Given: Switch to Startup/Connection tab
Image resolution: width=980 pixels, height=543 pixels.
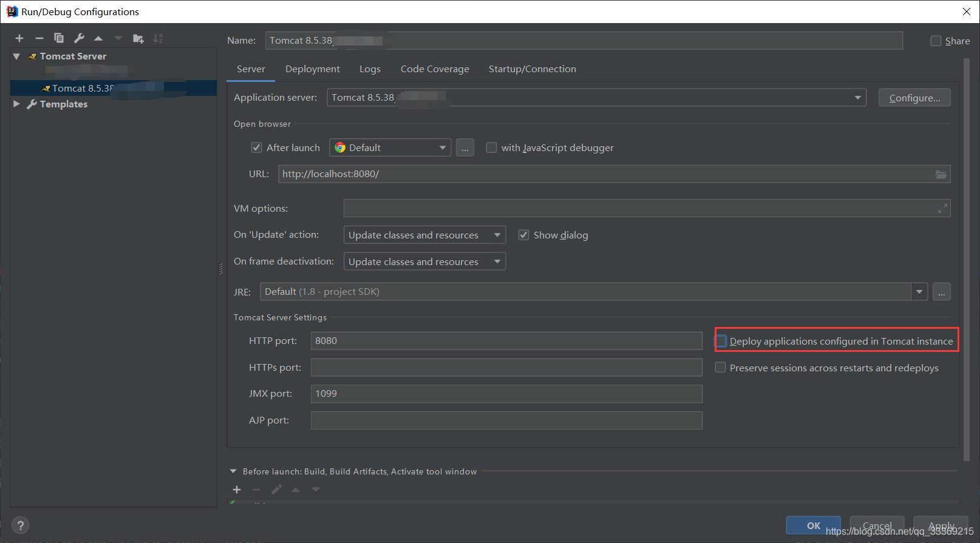Looking at the screenshot, I should pos(533,69).
